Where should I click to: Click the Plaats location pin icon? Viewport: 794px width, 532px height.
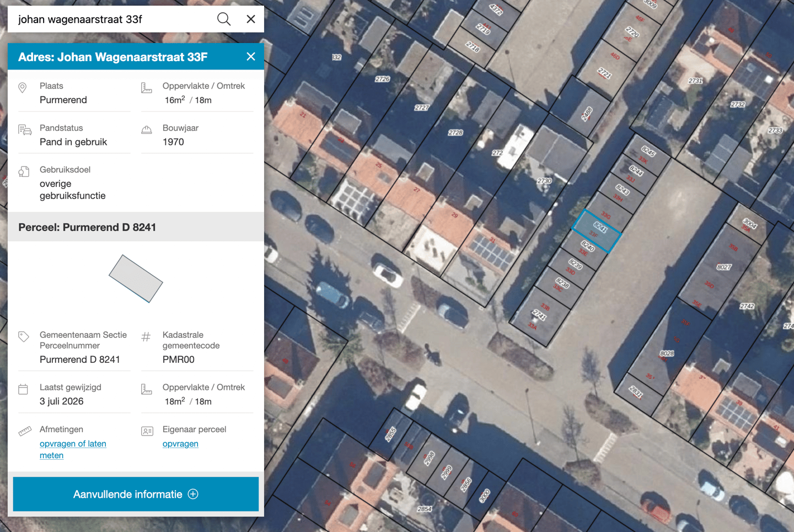pyautogui.click(x=23, y=88)
